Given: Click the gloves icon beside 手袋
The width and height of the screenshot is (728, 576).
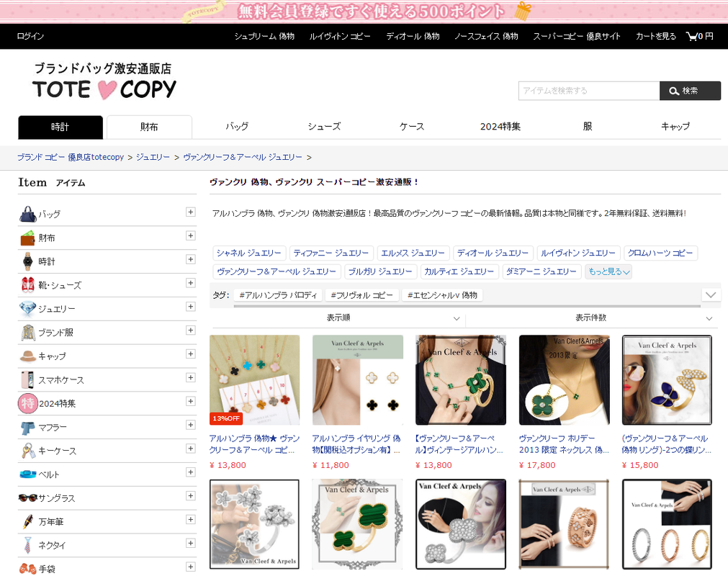Looking at the screenshot, I should tap(28, 569).
